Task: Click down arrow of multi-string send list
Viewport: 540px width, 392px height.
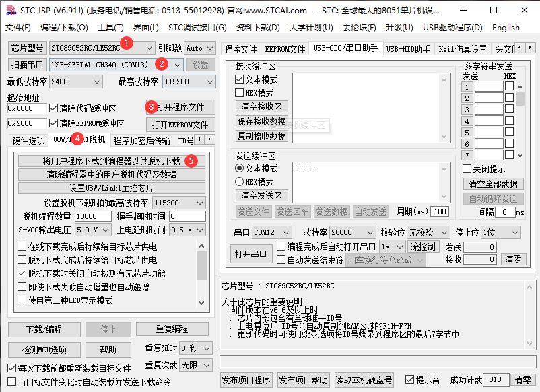Action: pyautogui.click(x=520, y=156)
